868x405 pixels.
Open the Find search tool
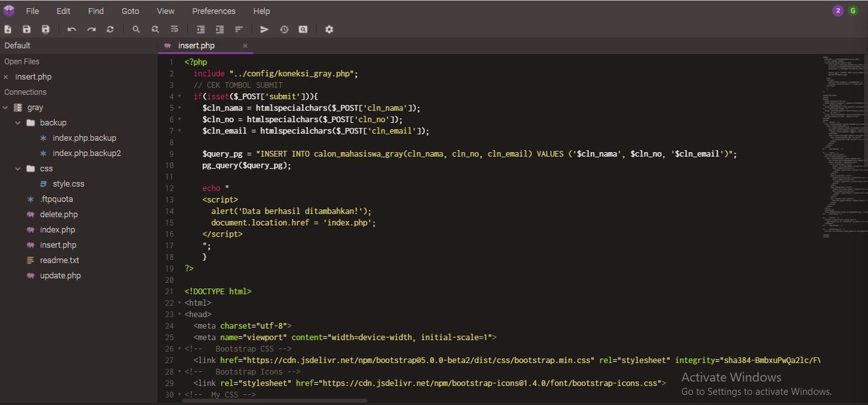[x=136, y=29]
